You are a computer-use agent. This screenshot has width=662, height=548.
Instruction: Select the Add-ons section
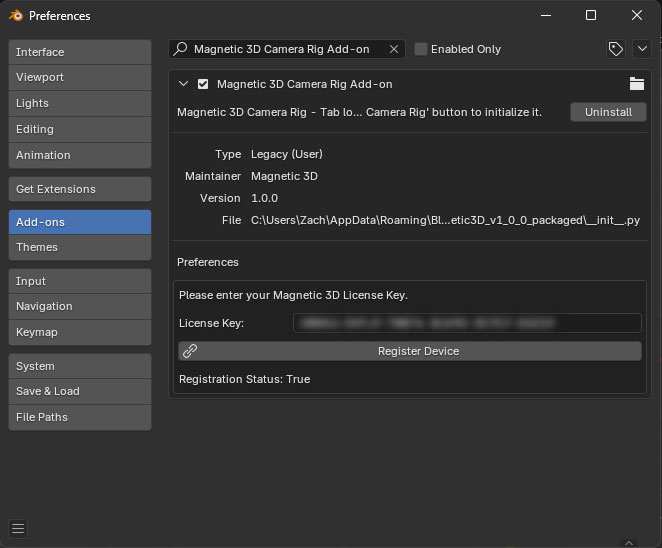tap(80, 222)
